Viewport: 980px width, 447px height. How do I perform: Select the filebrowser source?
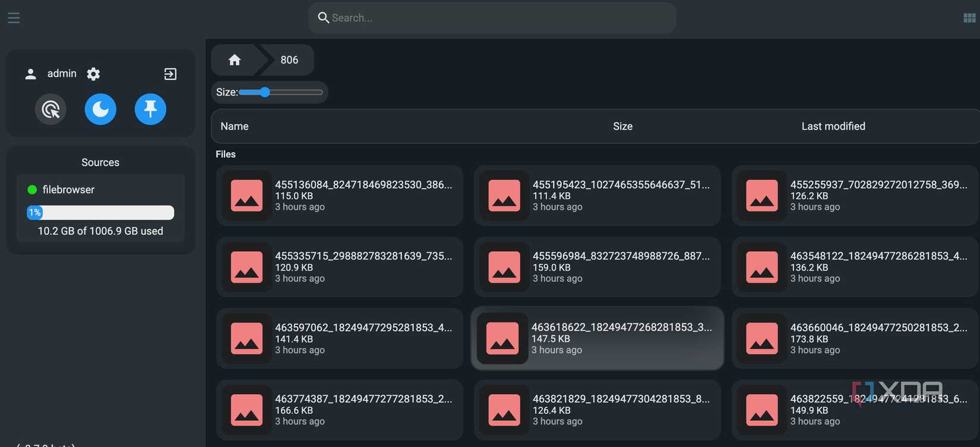click(x=68, y=189)
